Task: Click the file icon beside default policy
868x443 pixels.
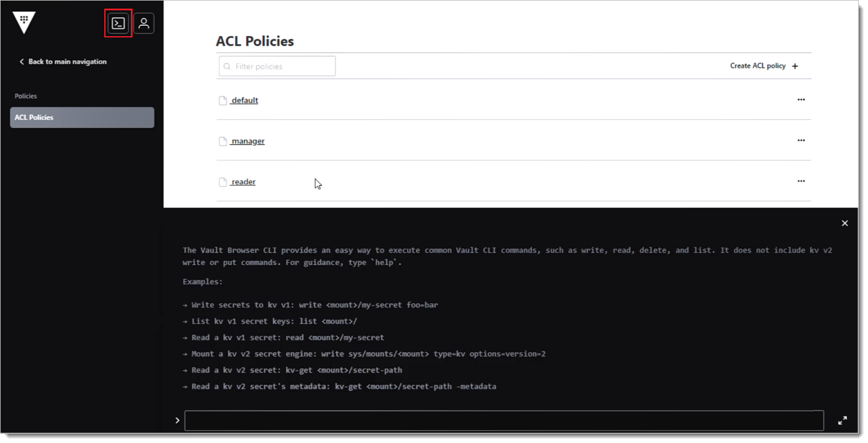Action: click(x=223, y=100)
